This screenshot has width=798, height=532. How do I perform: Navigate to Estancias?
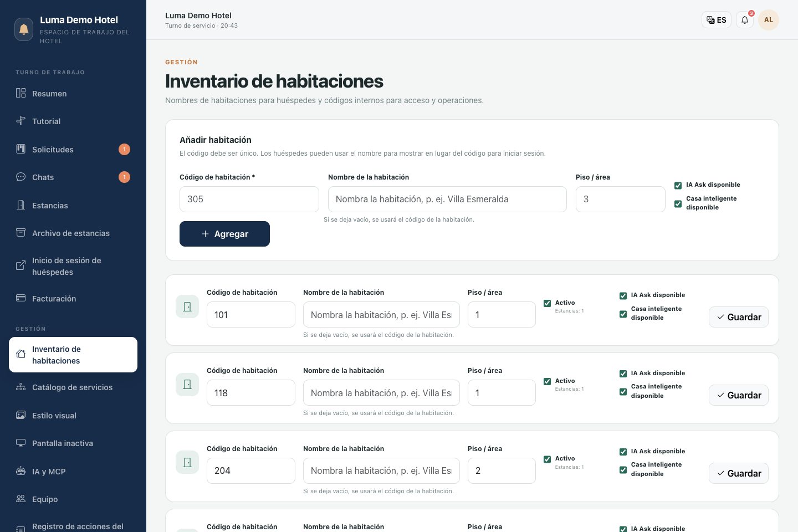pos(73,206)
